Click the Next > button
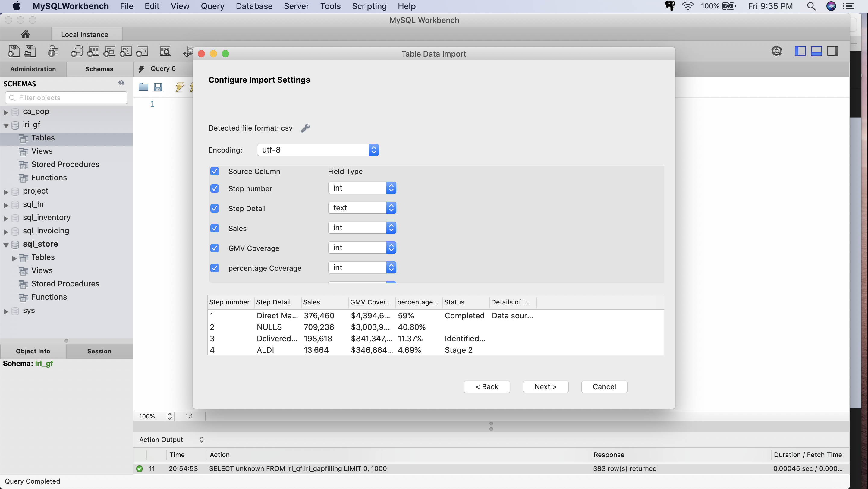The width and height of the screenshot is (868, 489). tap(545, 386)
